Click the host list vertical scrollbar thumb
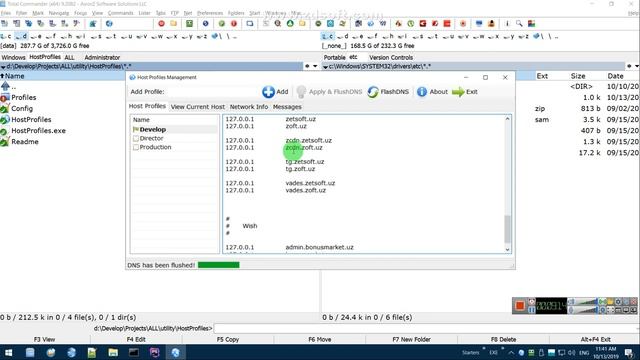Image resolution: width=640 pixels, height=360 pixels. pyautogui.click(x=507, y=229)
